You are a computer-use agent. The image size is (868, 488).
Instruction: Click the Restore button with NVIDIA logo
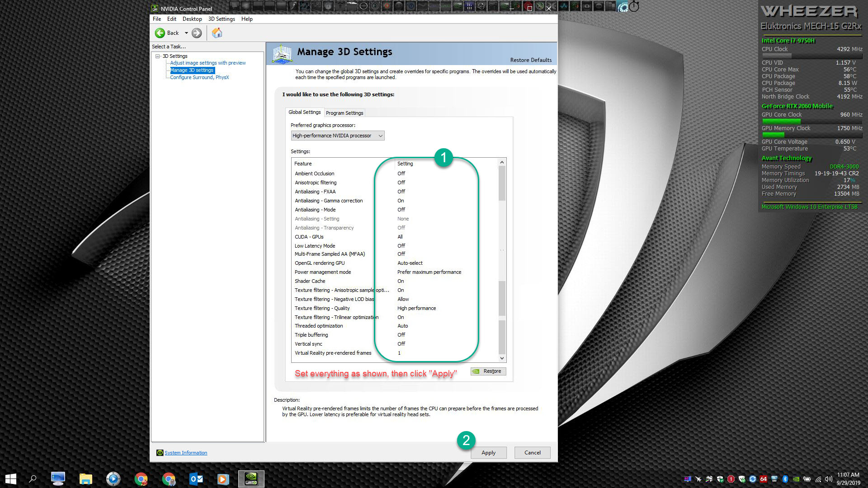(488, 371)
